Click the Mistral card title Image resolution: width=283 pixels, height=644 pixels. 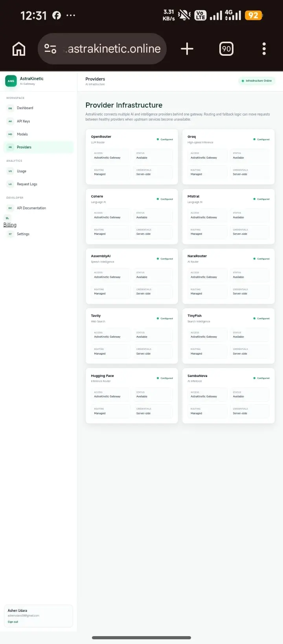coord(193,196)
